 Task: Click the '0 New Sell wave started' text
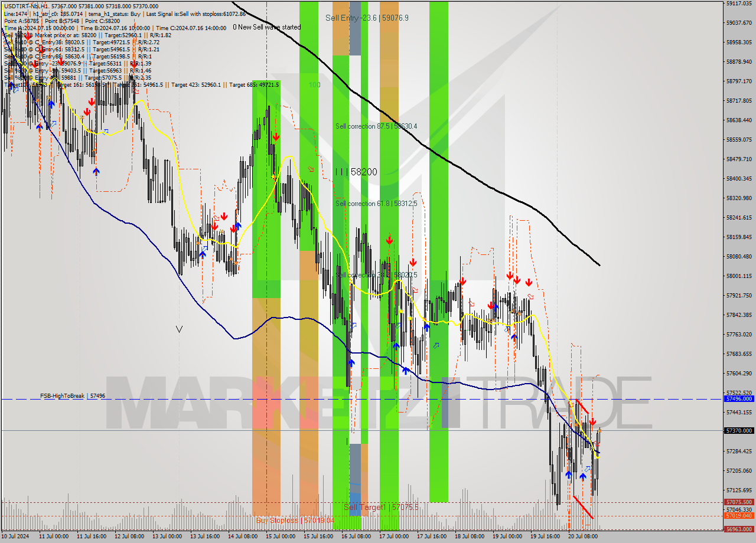(266, 27)
